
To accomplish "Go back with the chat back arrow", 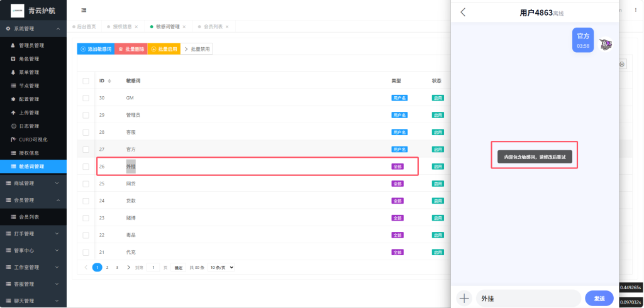I will [463, 13].
